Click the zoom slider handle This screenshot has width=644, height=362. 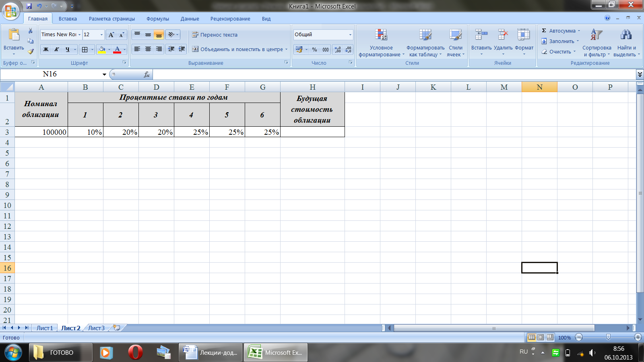click(608, 337)
